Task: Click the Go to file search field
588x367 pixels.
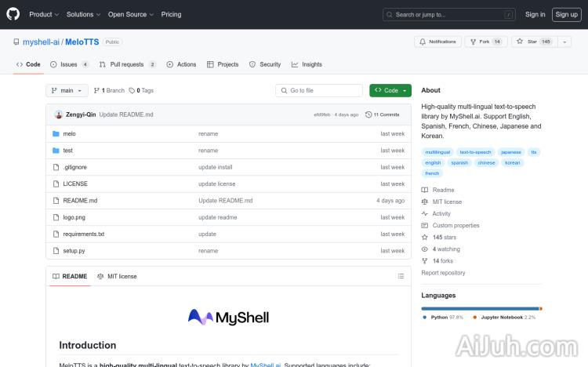Action: click(x=318, y=90)
